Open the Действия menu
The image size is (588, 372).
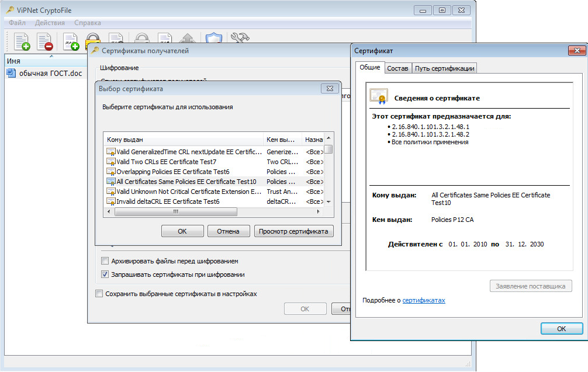point(50,23)
